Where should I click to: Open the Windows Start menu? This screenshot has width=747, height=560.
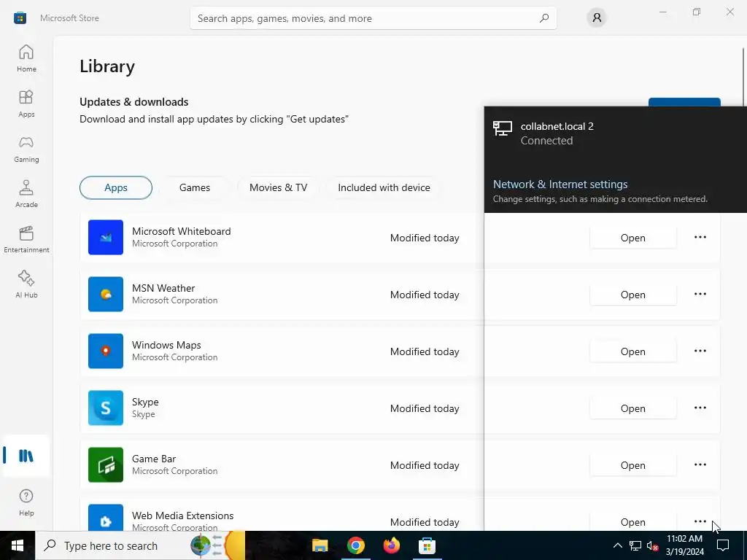pos(18,545)
